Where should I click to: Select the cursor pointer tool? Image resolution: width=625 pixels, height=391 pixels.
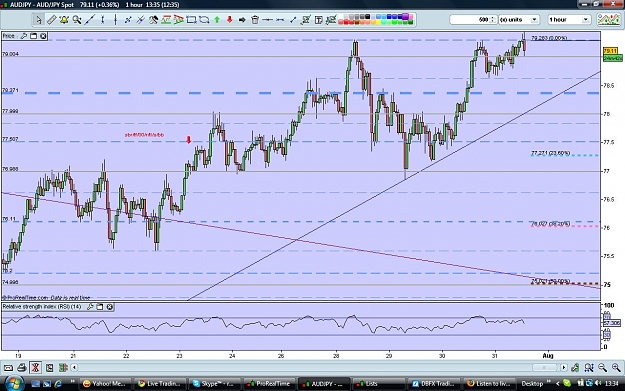point(38,20)
